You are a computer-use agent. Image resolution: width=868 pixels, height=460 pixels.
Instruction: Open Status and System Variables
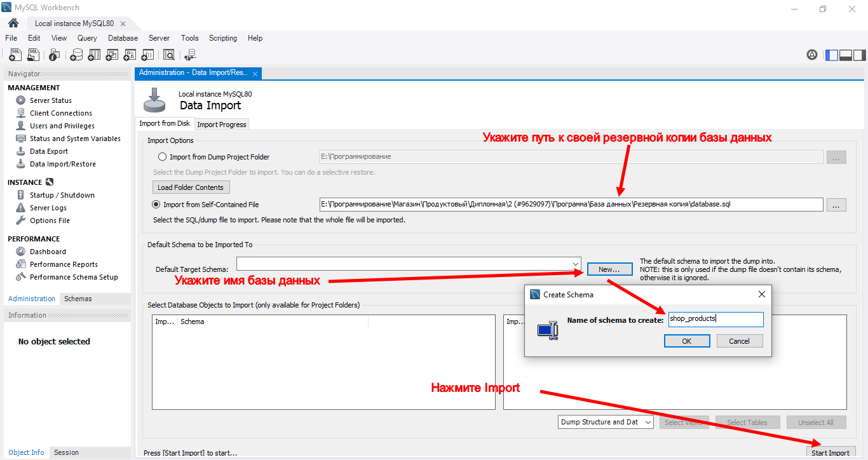point(75,139)
